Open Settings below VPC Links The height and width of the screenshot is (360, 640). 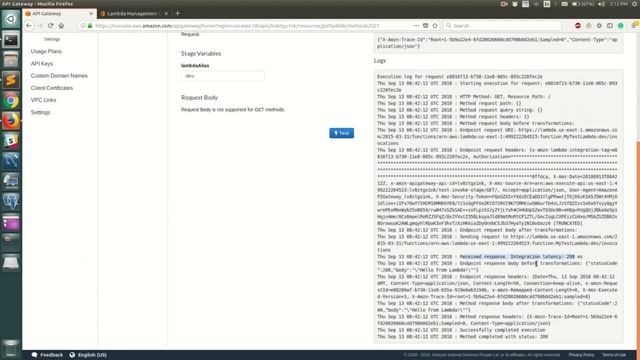(x=40, y=112)
